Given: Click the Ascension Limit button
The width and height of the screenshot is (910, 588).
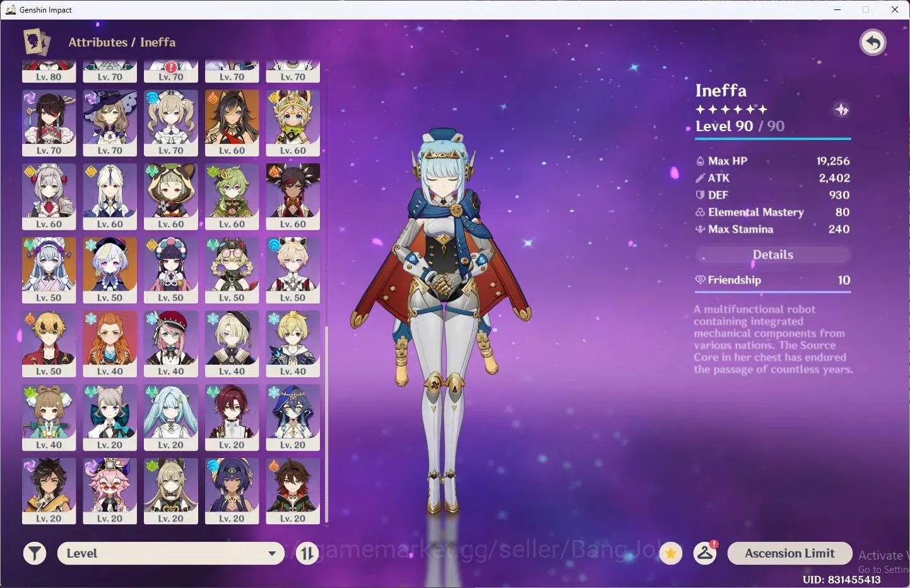Looking at the screenshot, I should (x=790, y=553).
